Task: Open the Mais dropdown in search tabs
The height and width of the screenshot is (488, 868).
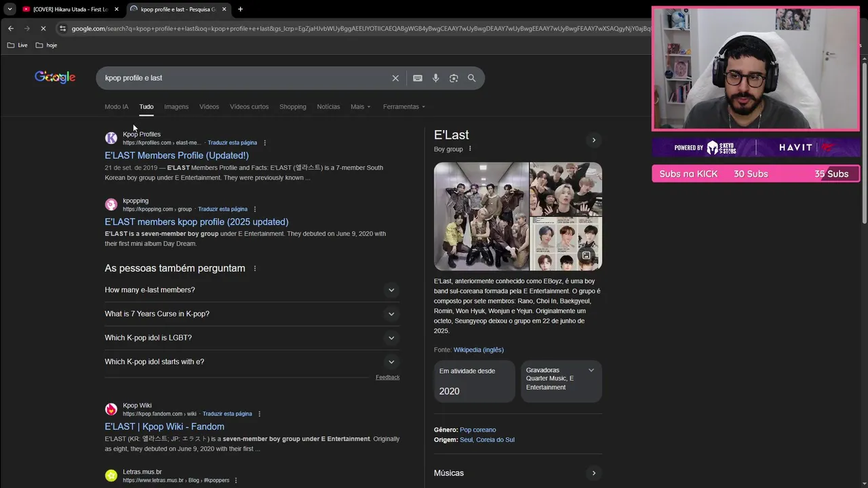Action: coord(361,107)
